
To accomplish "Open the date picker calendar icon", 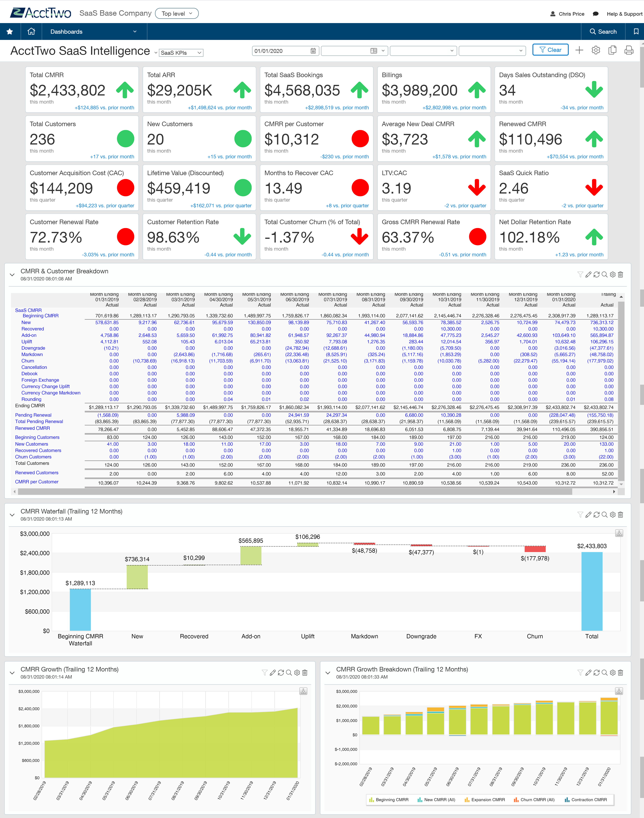I will point(313,51).
